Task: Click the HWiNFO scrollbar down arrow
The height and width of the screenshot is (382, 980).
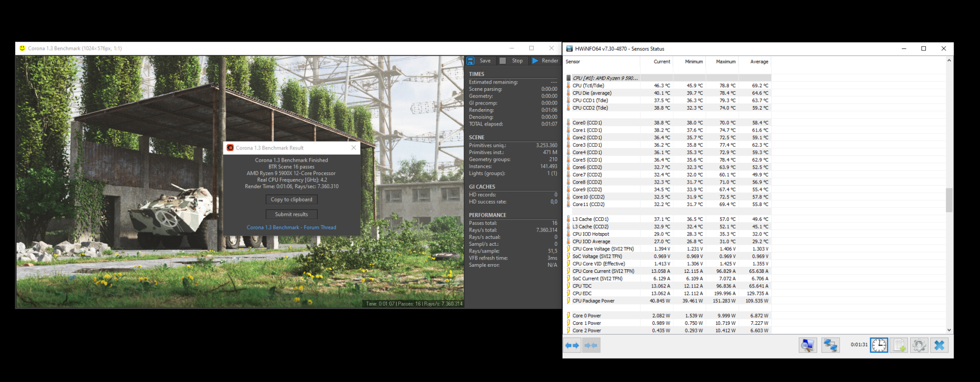Action: click(x=949, y=330)
